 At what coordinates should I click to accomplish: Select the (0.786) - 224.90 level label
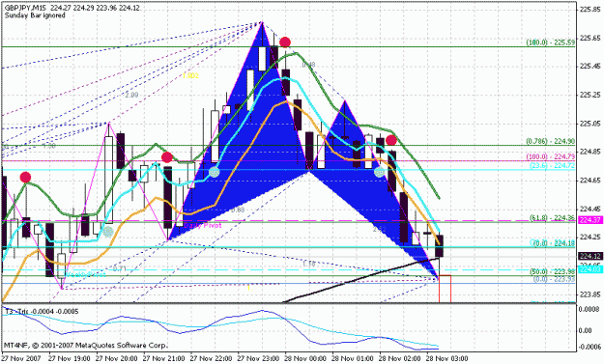click(x=551, y=141)
